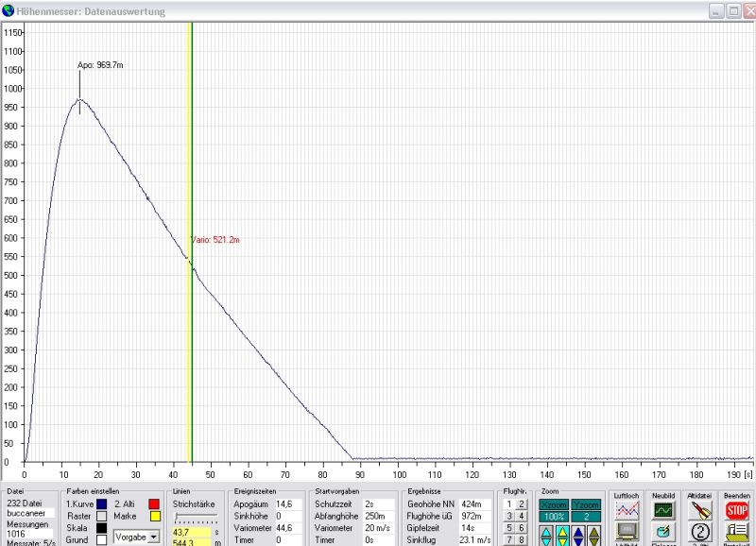Click the Yzoom label button
Screen dimensions: 756x546
pos(586,504)
